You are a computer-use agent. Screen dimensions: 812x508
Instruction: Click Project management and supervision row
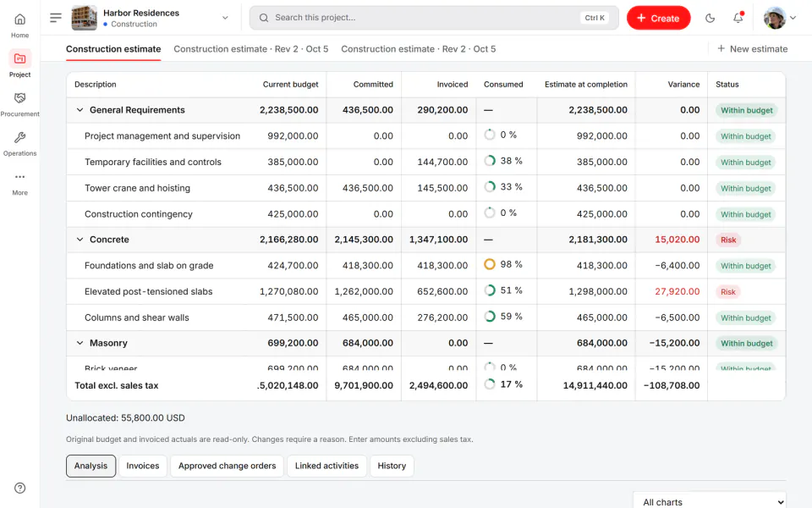[425, 135]
